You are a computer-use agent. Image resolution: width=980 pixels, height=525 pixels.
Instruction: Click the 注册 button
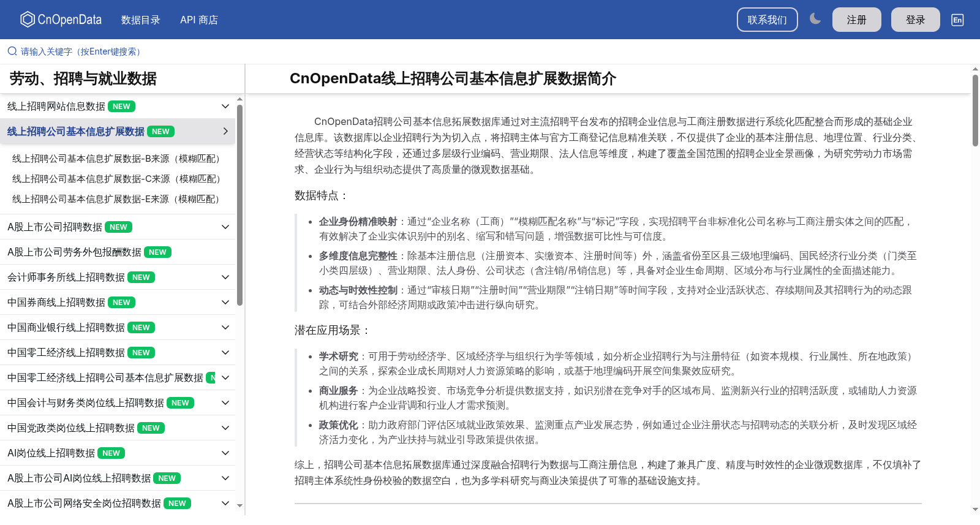[x=857, y=20]
